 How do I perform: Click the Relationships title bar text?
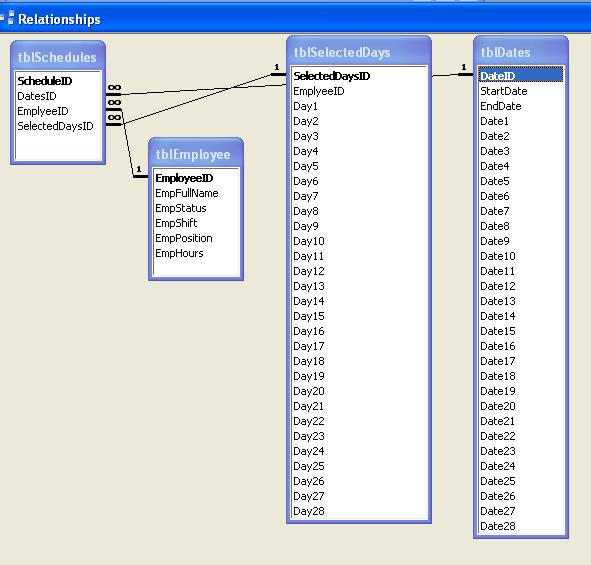point(60,19)
